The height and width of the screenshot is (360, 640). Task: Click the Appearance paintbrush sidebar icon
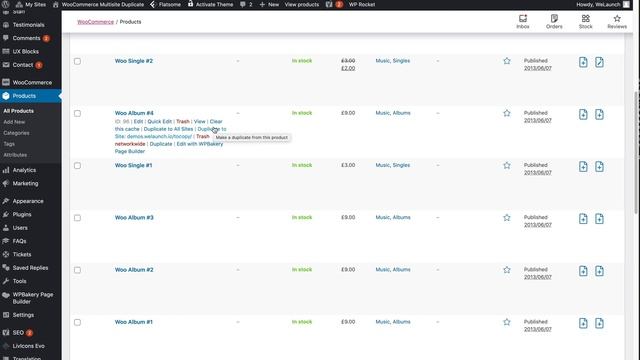click(6, 201)
